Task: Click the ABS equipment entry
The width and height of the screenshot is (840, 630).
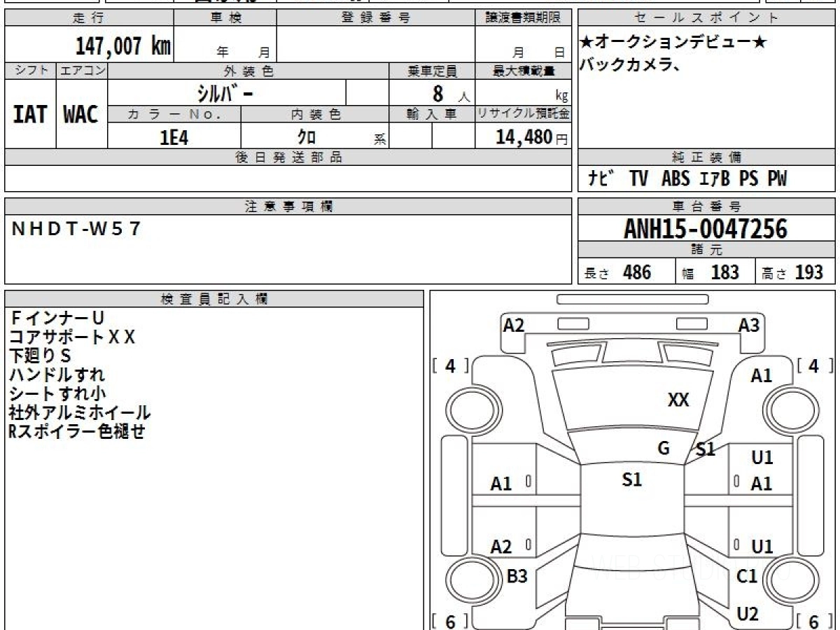Action: point(675,179)
